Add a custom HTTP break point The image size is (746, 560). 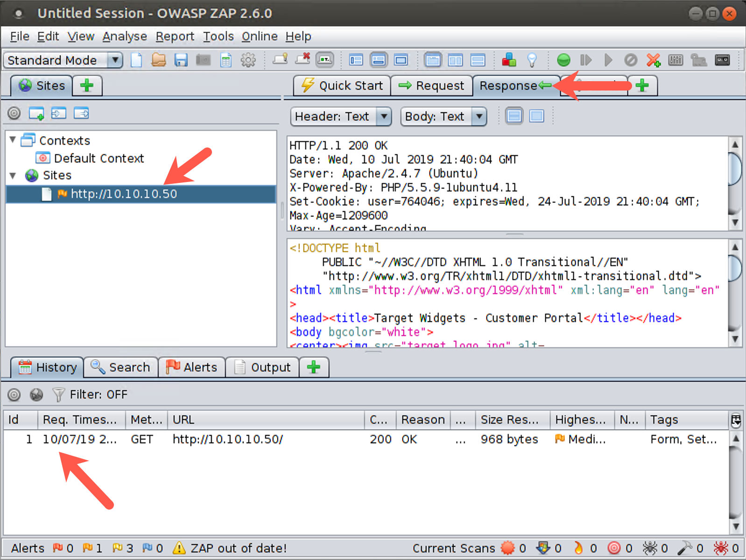653,60
